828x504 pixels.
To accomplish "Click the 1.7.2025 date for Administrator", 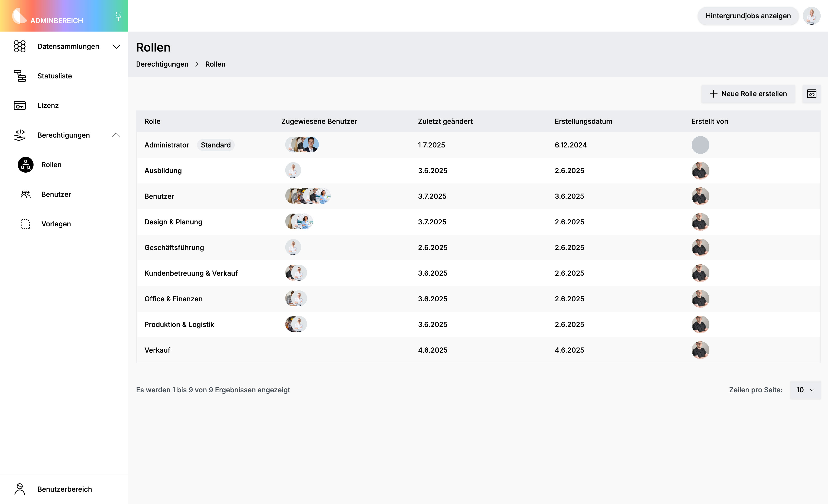I will coord(432,145).
